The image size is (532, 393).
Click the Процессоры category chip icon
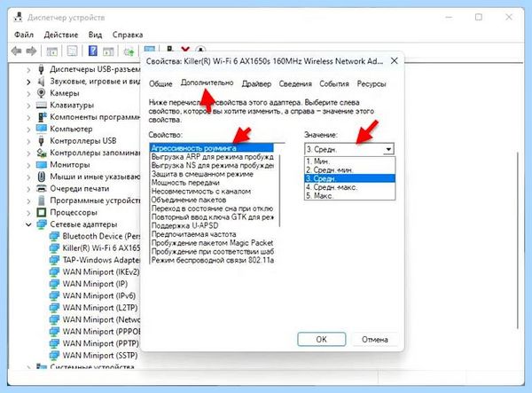[x=42, y=212]
